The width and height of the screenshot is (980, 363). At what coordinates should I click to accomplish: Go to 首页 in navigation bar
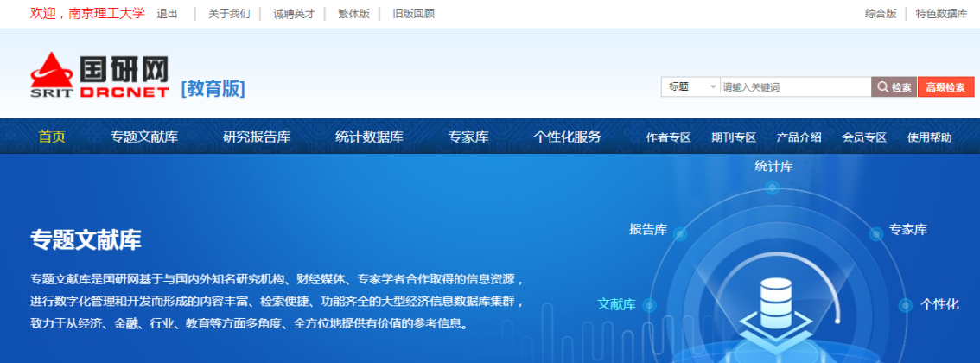coord(52,137)
